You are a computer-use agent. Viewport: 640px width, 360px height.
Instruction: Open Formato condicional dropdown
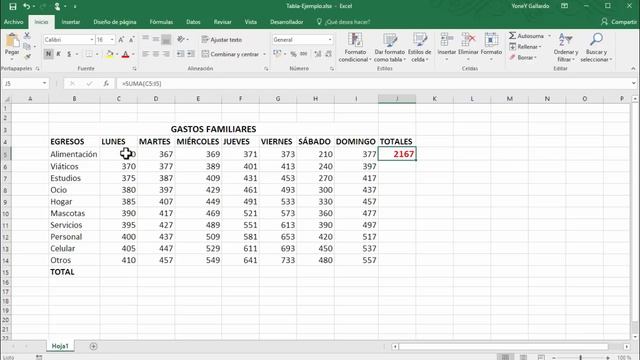click(355, 48)
